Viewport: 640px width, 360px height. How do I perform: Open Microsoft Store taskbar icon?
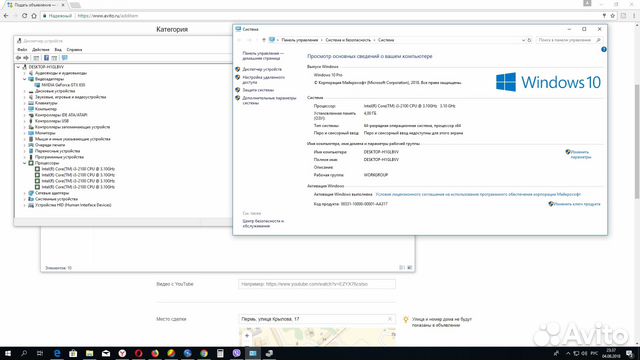73,353
